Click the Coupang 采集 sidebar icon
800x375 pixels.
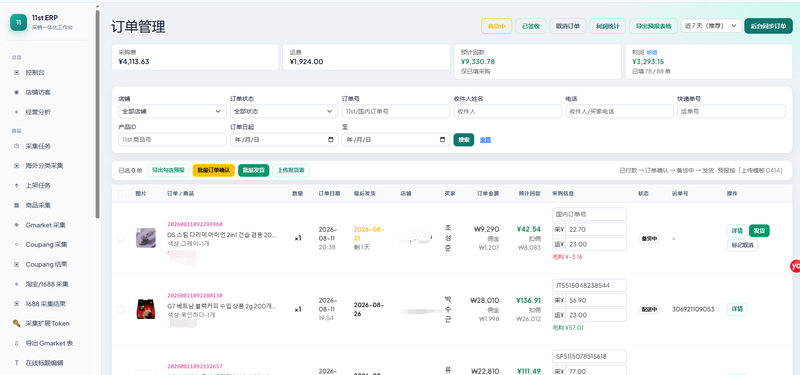(16, 244)
